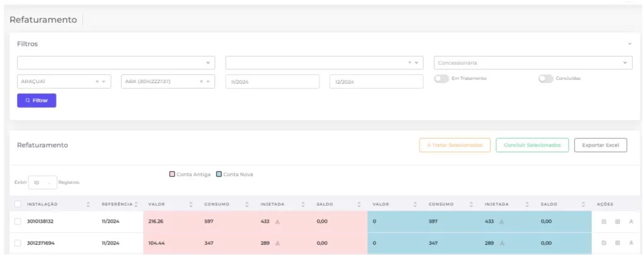Viewport: 644px width, 256px height.
Task: Click the Conta Antiga pink legend swatch
Action: click(x=172, y=174)
